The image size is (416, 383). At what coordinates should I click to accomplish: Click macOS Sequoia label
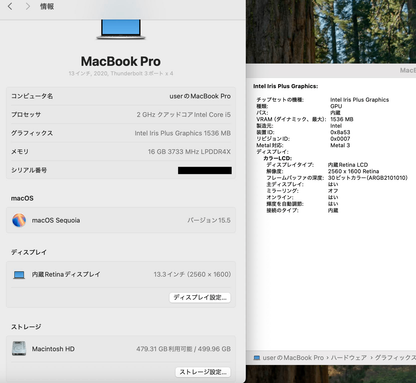tap(56, 220)
